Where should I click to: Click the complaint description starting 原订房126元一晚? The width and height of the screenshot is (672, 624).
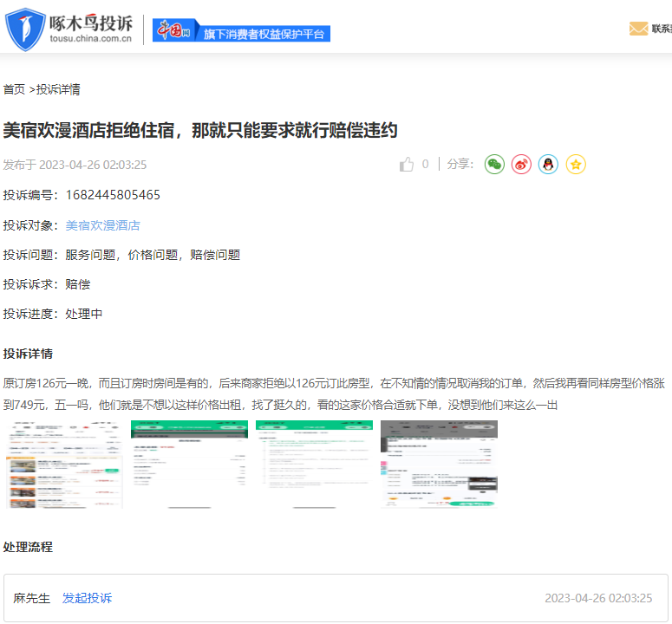pyautogui.click(x=334, y=394)
